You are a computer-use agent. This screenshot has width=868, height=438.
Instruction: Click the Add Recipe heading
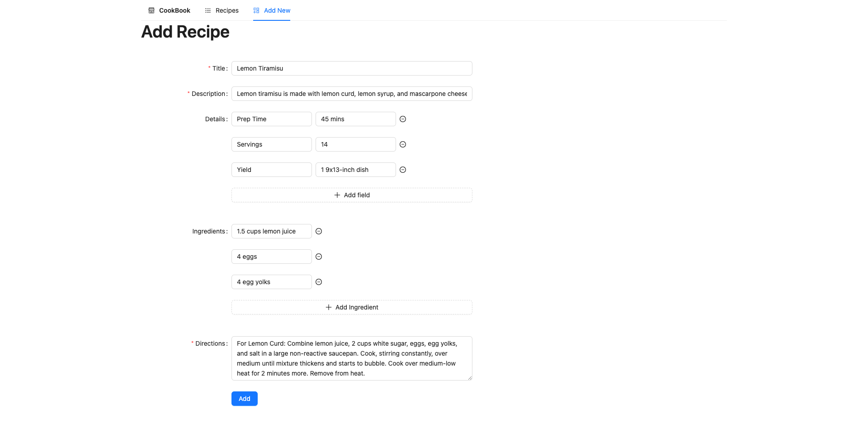point(185,32)
